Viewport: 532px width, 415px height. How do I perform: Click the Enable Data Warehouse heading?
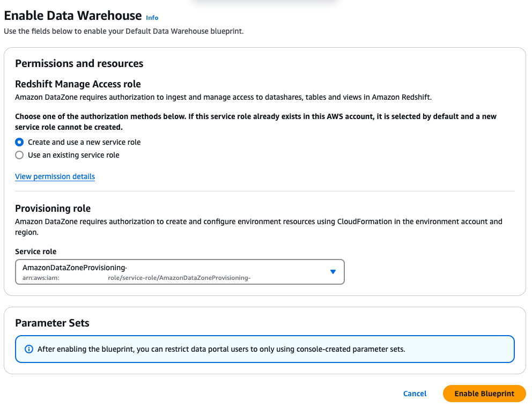pyautogui.click(x=72, y=16)
